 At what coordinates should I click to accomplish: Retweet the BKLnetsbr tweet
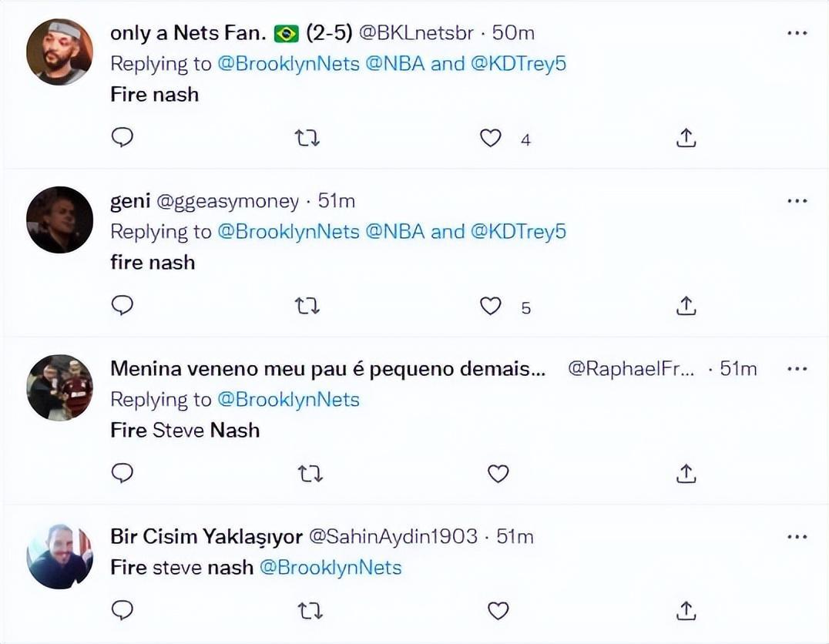click(308, 138)
